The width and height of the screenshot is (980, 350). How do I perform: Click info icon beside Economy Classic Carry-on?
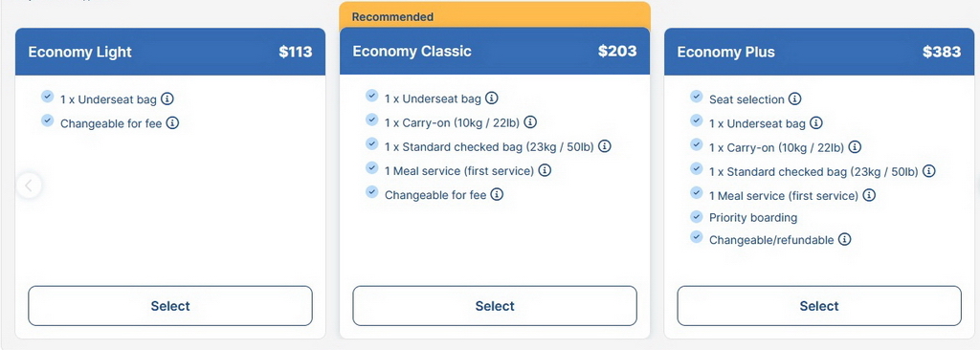pos(530,121)
